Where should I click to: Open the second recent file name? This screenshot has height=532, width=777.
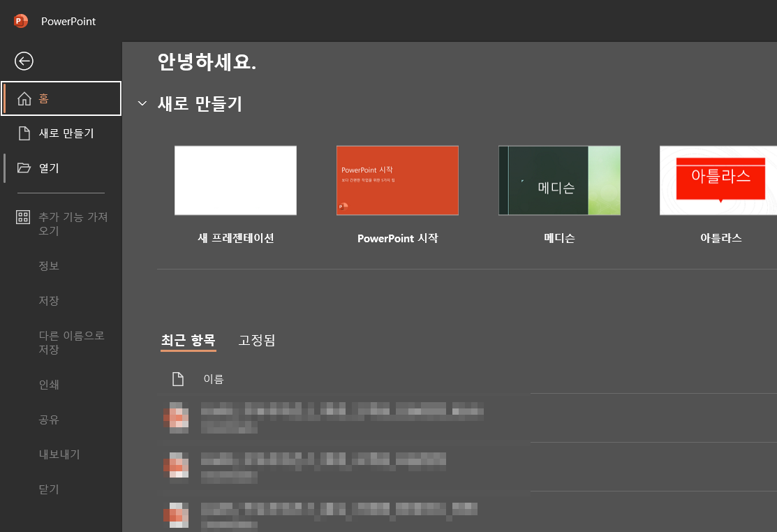[323, 461]
